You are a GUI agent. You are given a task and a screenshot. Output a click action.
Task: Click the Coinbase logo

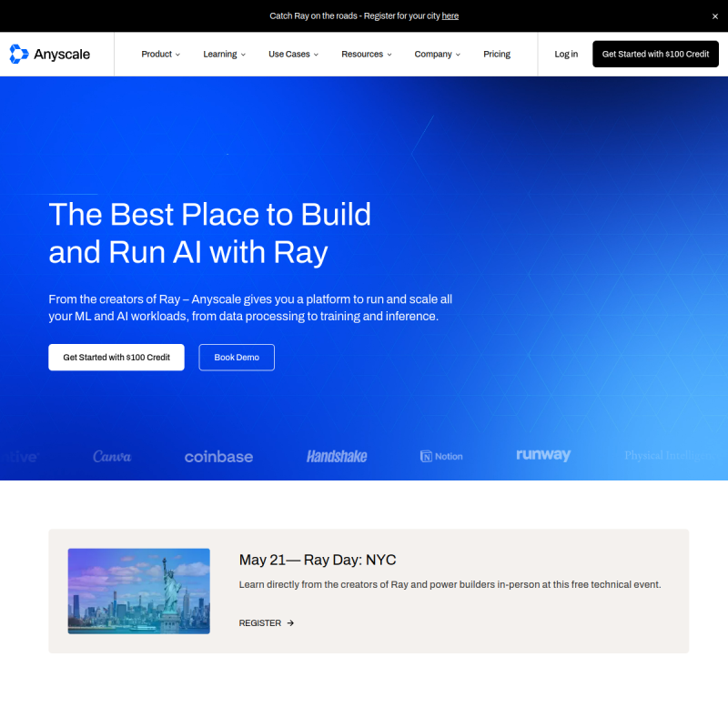click(x=218, y=456)
